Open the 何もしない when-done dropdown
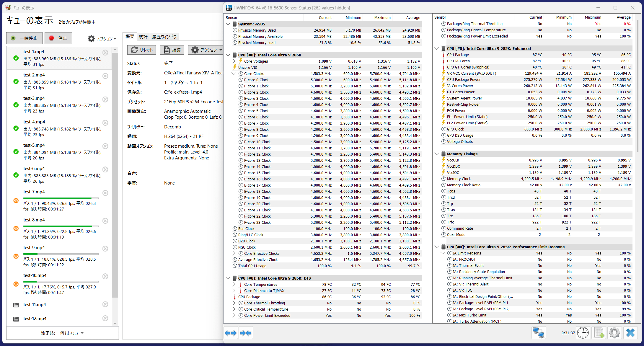 pos(72,333)
